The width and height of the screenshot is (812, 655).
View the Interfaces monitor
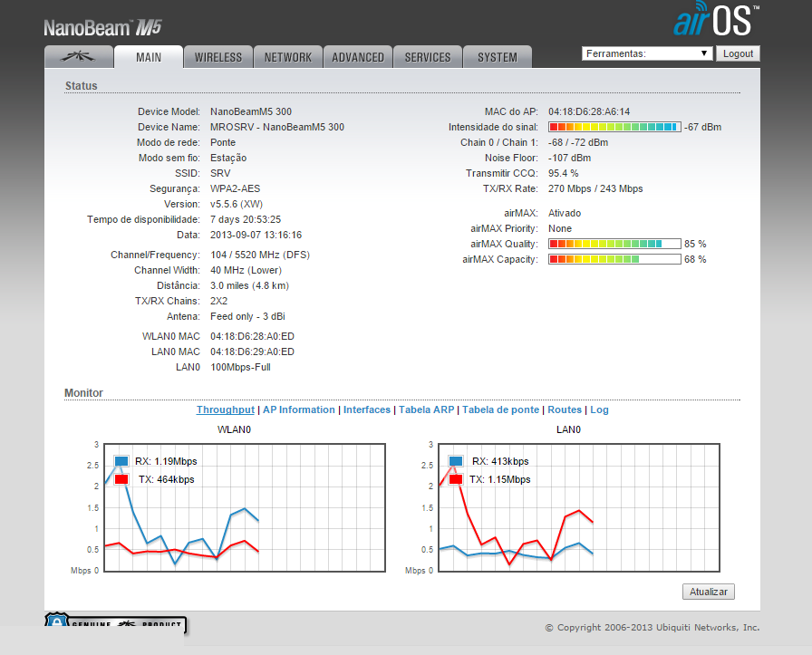click(367, 409)
